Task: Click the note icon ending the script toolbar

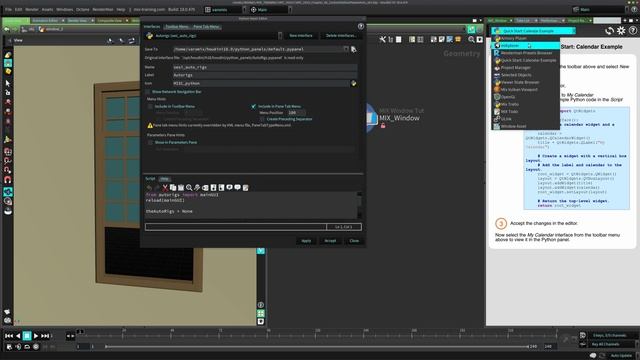Action: point(245,188)
